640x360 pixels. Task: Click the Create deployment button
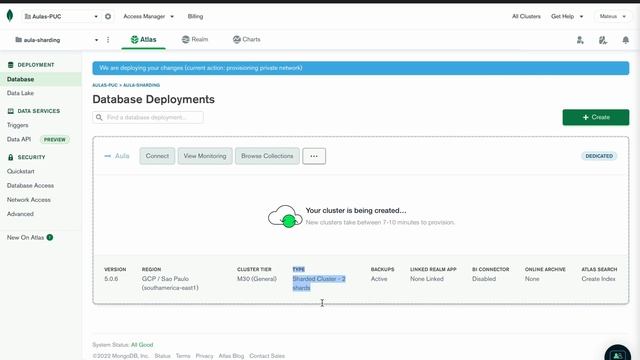point(596,117)
